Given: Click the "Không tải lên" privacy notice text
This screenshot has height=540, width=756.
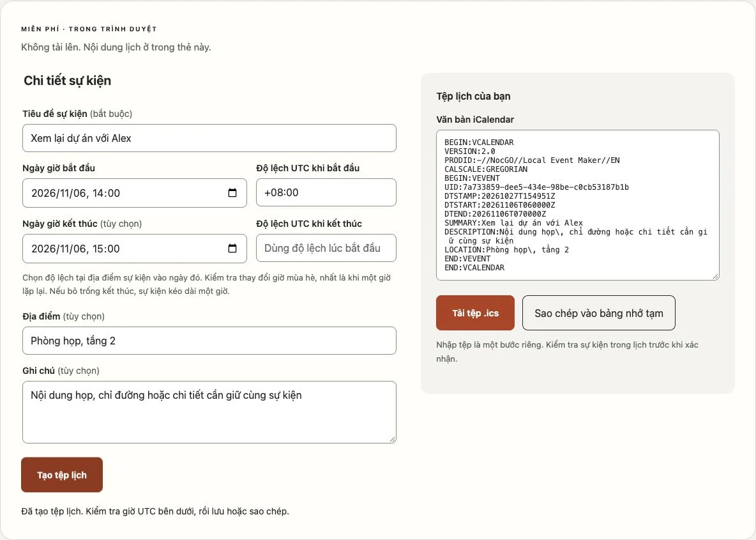Looking at the screenshot, I should tap(116, 47).
